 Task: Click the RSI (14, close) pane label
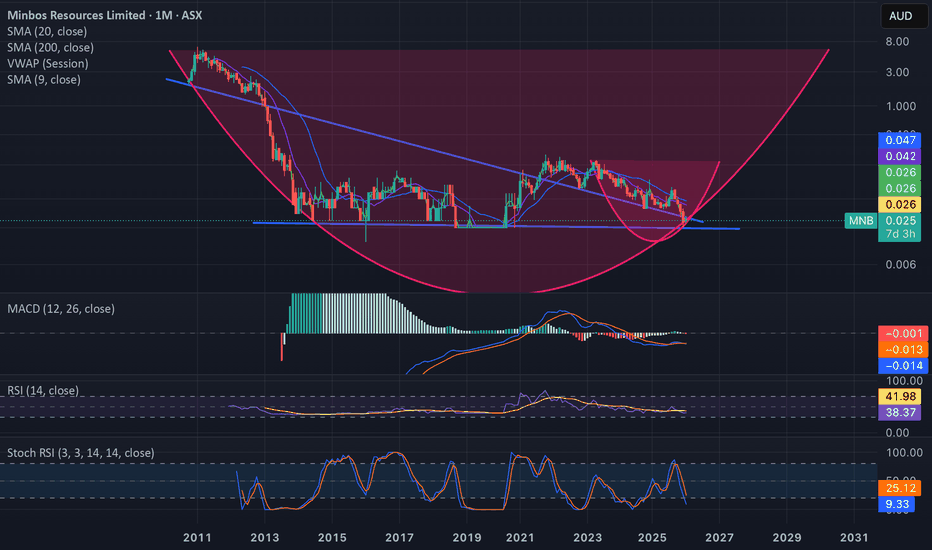pyautogui.click(x=43, y=390)
